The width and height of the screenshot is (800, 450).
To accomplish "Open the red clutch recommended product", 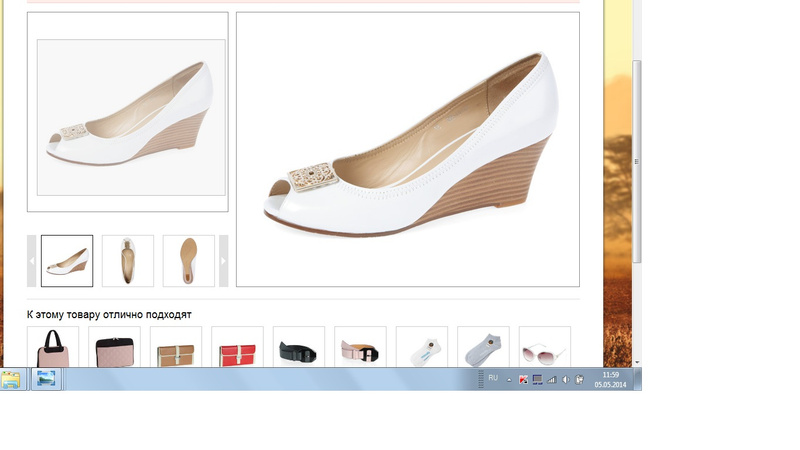I will coord(237,348).
